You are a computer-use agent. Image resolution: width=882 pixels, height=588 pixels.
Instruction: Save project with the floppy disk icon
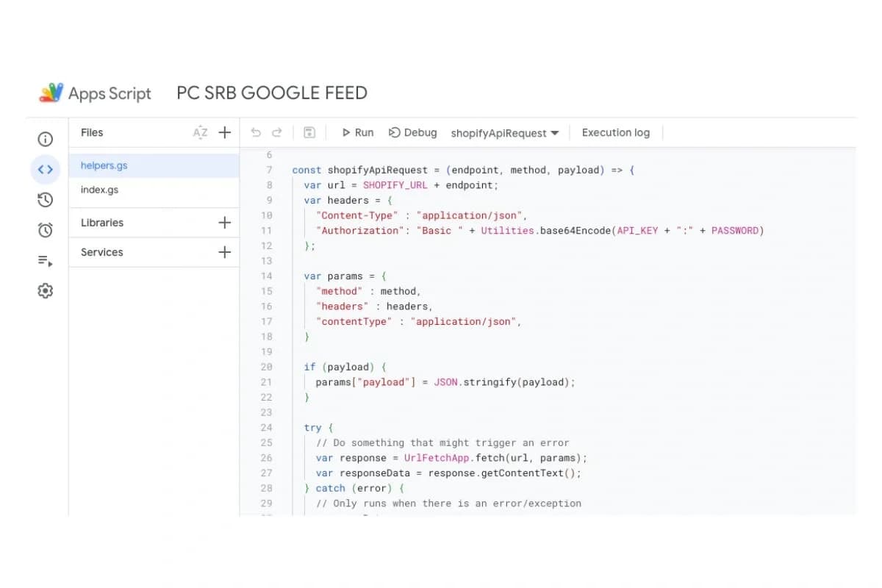[x=309, y=133]
